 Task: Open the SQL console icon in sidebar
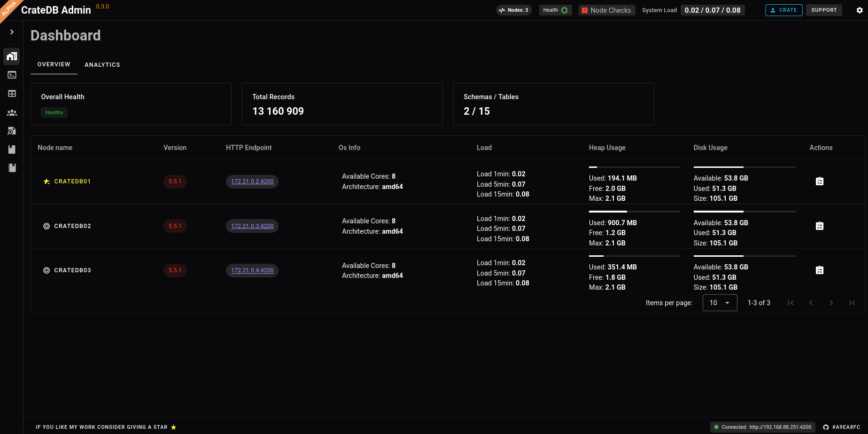point(12,75)
